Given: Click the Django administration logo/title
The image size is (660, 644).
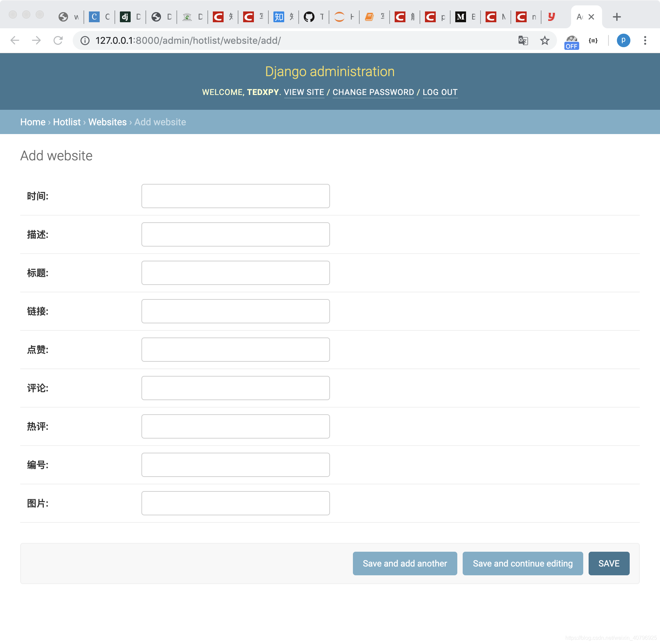Looking at the screenshot, I should click(x=330, y=71).
